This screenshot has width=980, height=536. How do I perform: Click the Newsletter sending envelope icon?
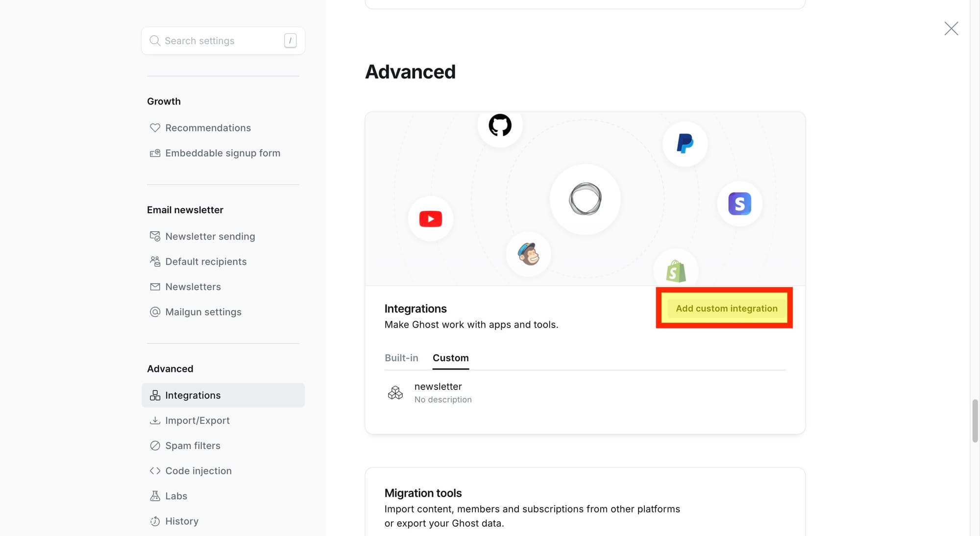[x=155, y=236]
